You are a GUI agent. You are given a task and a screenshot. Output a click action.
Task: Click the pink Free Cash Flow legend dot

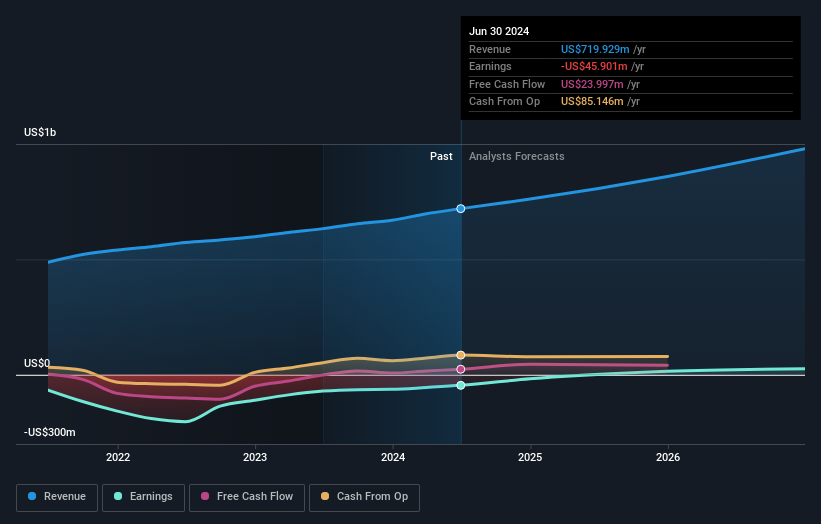[x=205, y=496]
